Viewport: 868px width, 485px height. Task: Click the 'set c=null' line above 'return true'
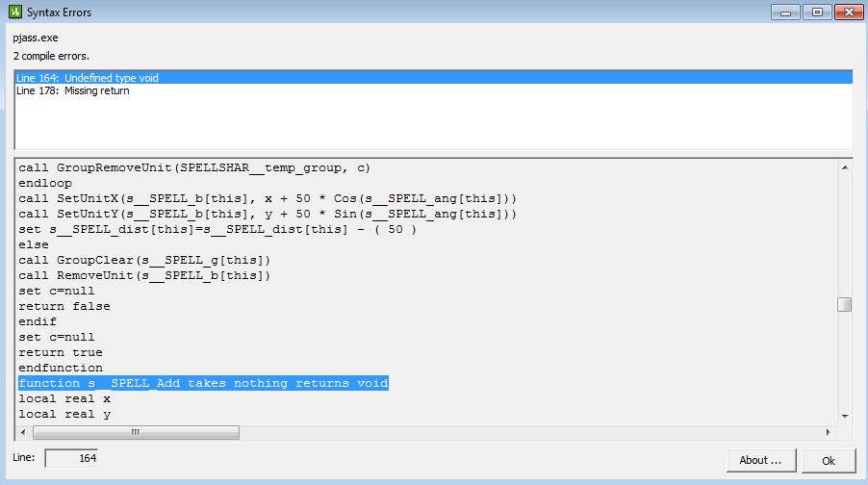(57, 337)
